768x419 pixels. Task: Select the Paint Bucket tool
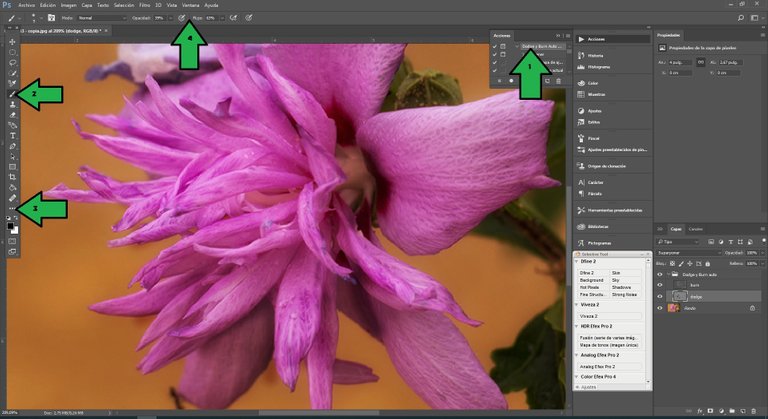point(12,188)
